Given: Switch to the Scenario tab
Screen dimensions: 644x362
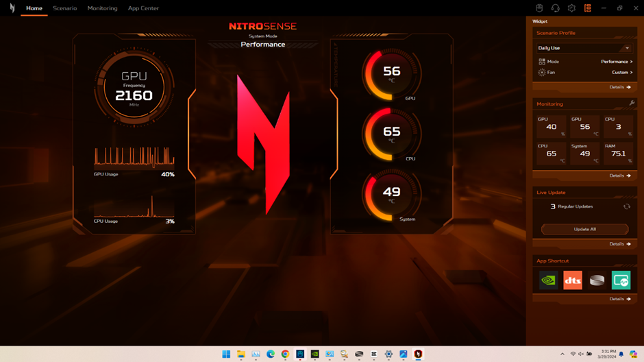Looking at the screenshot, I should click(65, 8).
